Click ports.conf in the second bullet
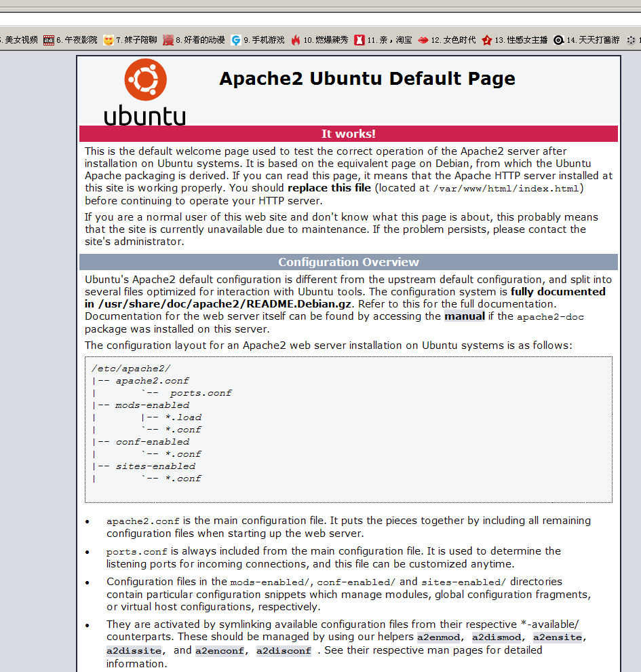 [137, 552]
